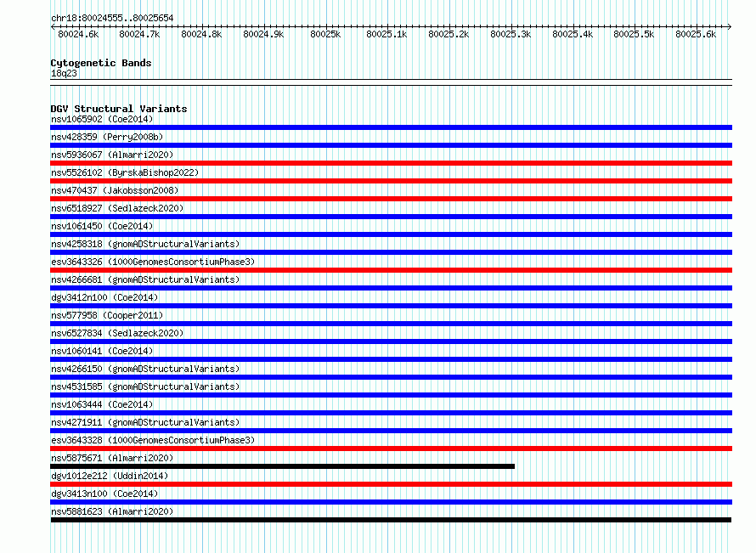Click the esv3643328 (1000GenomesConsortiumPhase3) label
756x553 pixels.
coord(153,440)
